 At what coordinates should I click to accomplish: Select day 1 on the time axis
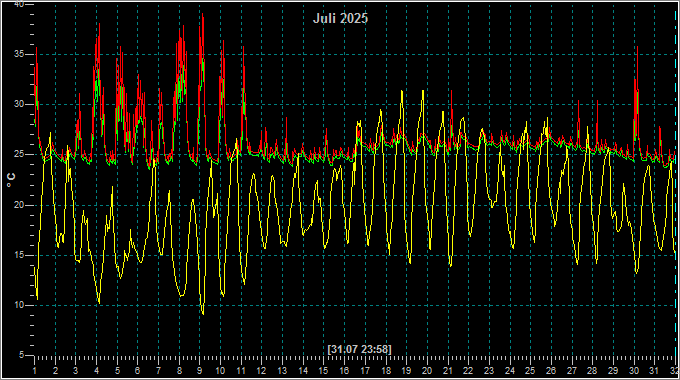tap(35, 371)
